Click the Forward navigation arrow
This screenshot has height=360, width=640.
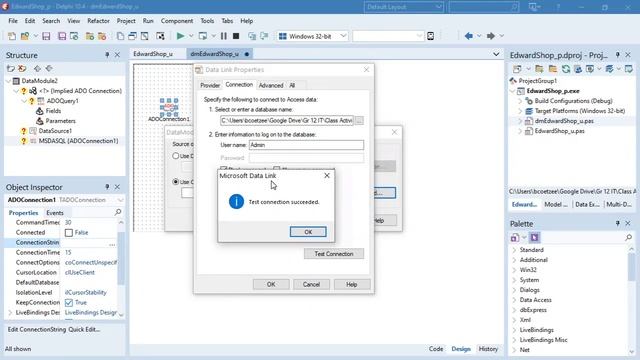coord(491,36)
